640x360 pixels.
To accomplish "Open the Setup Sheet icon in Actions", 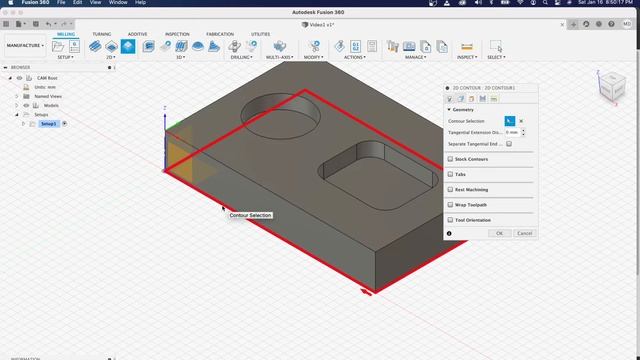I will click(372, 46).
